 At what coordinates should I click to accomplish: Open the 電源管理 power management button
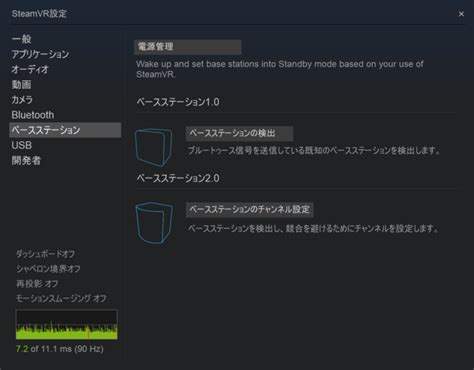188,47
